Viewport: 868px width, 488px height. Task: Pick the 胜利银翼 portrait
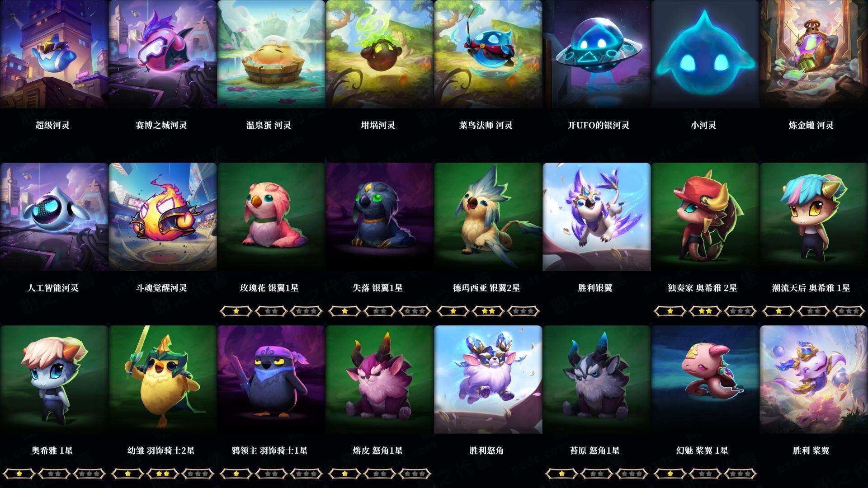596,217
